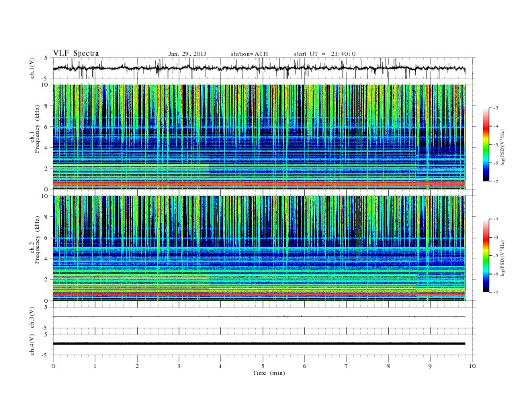The height and width of the screenshot is (411, 532).
Task: Click the time axis tick label '3'
Action: [179, 366]
